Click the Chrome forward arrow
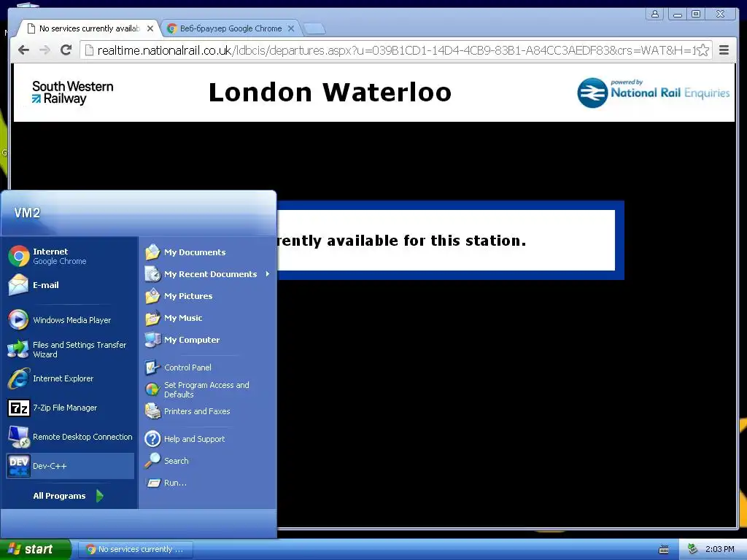Viewport: 747px width, 560px height. [x=44, y=50]
